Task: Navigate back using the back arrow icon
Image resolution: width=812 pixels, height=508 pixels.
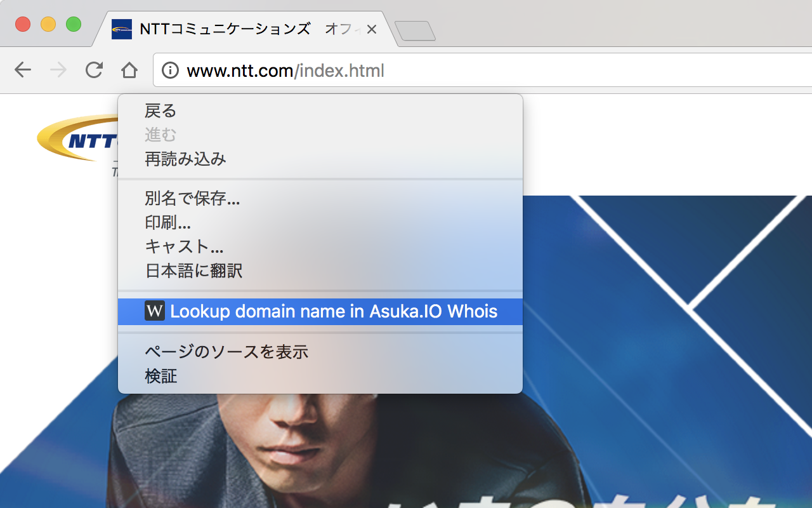Action: click(23, 70)
